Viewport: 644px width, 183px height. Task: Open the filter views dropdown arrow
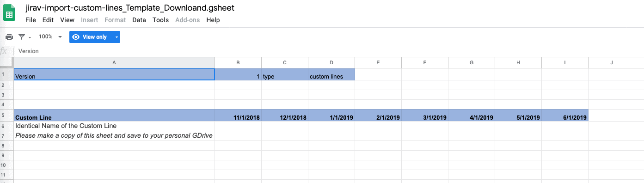[x=30, y=37]
